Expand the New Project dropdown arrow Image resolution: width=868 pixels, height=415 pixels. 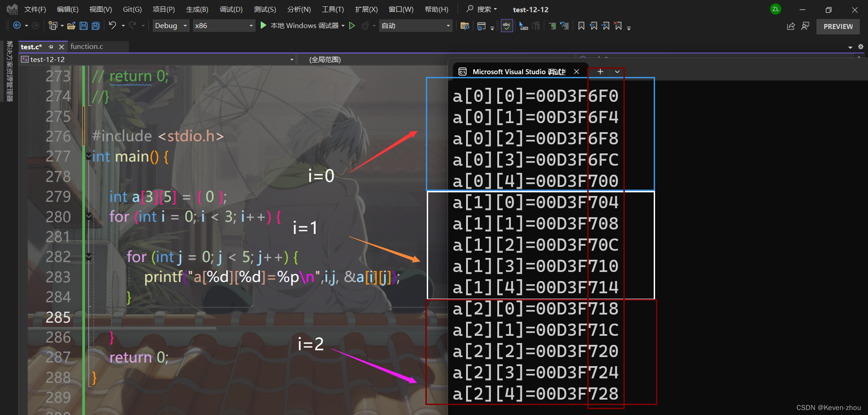point(62,26)
